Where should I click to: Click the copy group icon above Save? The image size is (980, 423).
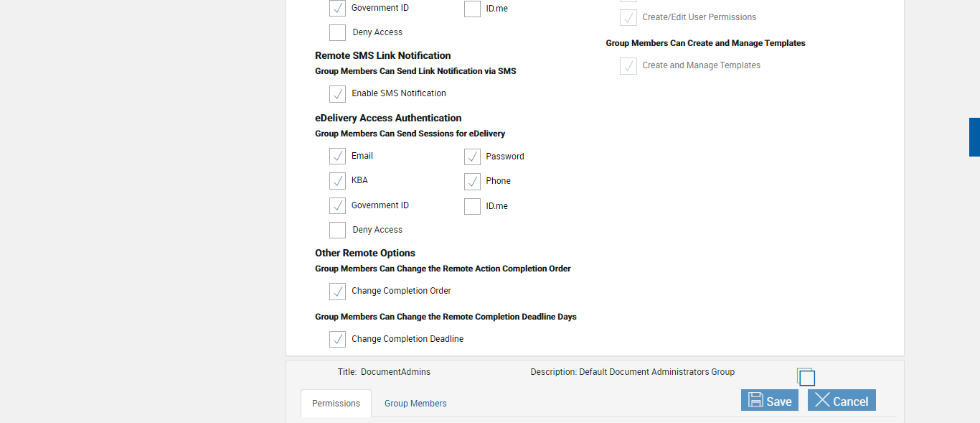click(x=806, y=377)
